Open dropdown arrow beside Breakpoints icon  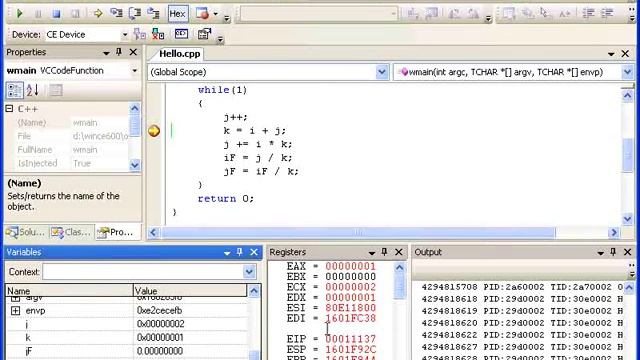pos(216,14)
